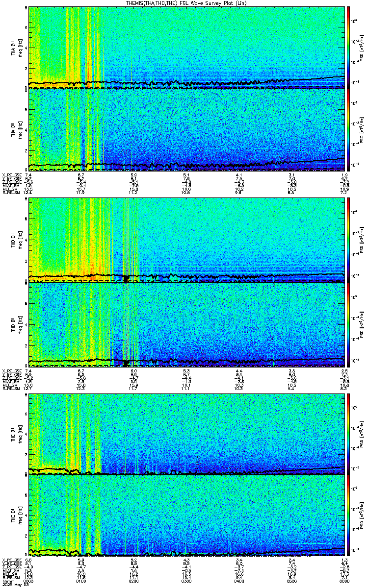Click the THA B-parallel color bar
This screenshot has width=368, height=588.
[x=348, y=130]
